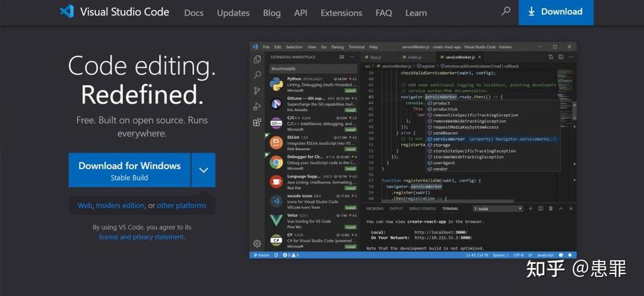The image size is (644, 296).
Task: Open Explorer icon in the activity bar
Action: pos(257,60)
